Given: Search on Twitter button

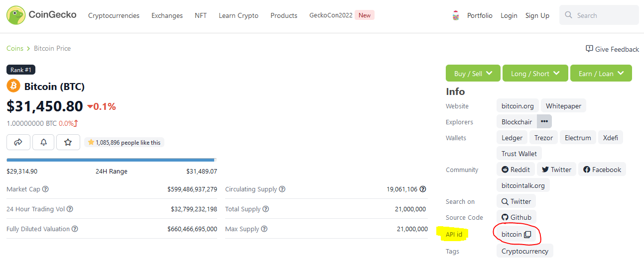Looking at the screenshot, I should coord(516,201).
